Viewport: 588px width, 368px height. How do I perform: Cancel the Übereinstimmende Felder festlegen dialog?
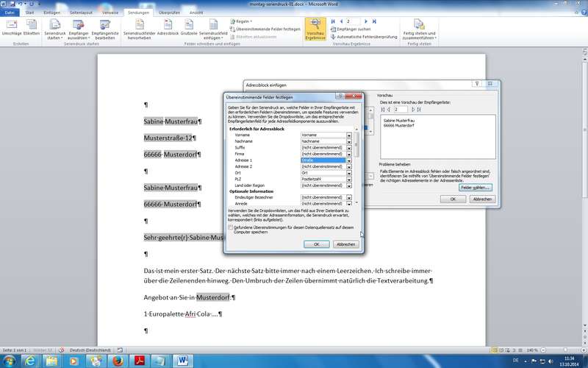345,244
